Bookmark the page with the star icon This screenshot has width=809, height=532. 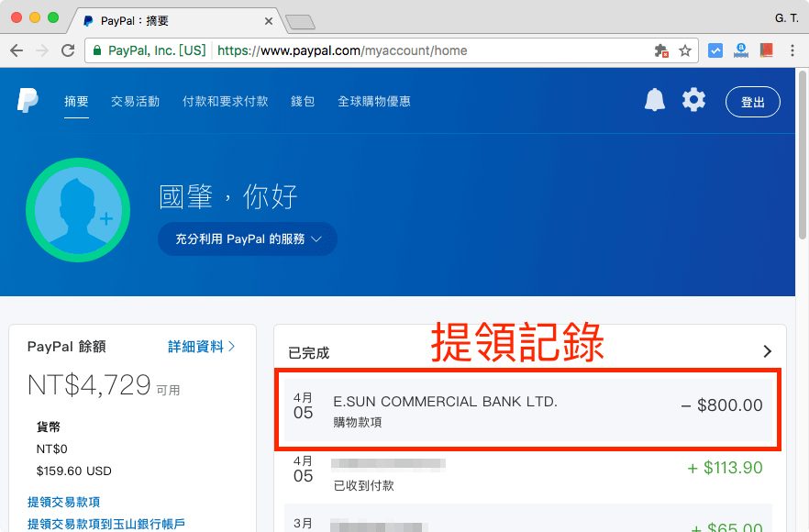684,51
